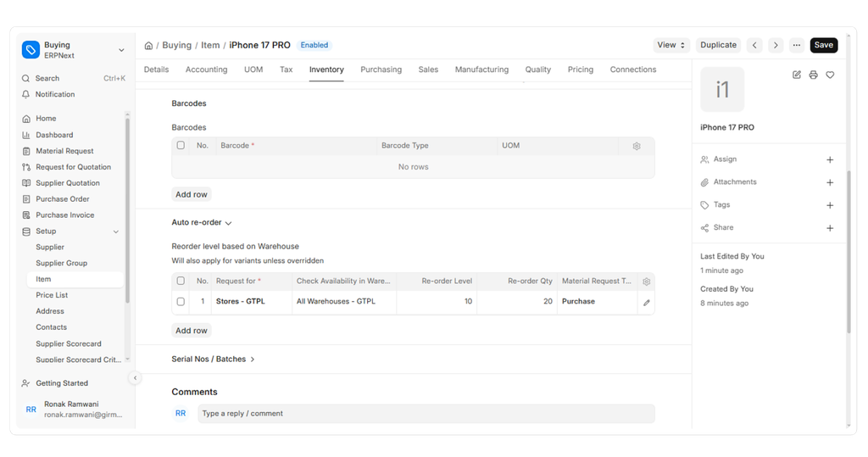Collapse the Auto re-order section
Viewport: 868px width, 457px height.
click(x=202, y=223)
